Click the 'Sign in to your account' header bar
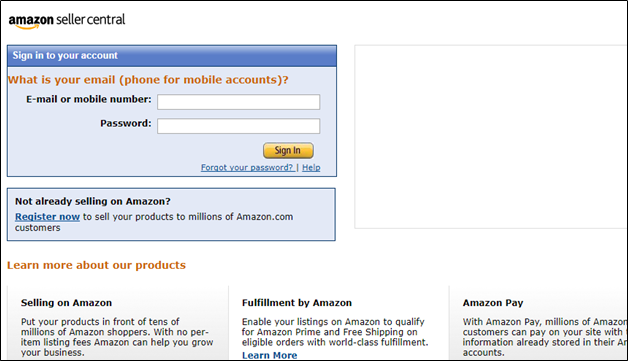This screenshot has width=628, height=361. click(x=172, y=56)
